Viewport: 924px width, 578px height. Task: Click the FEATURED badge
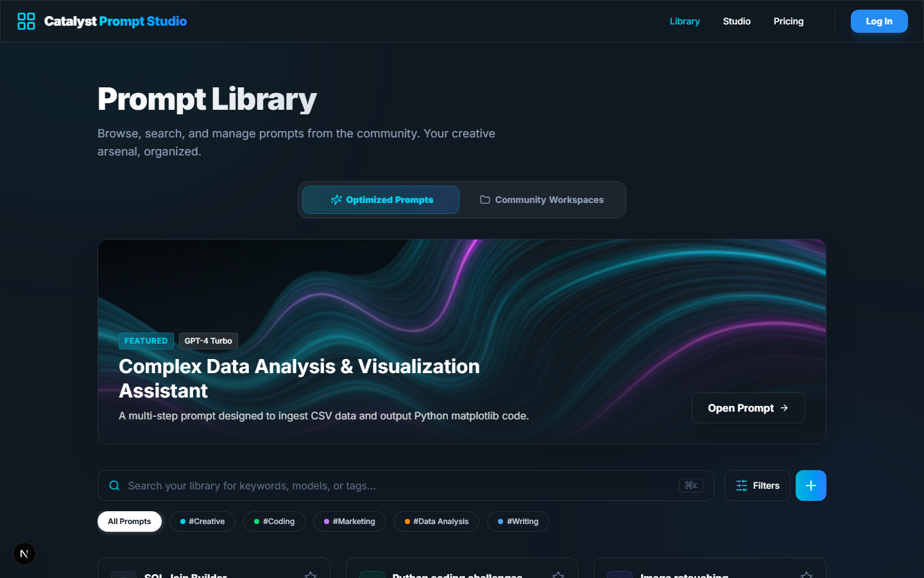pyautogui.click(x=146, y=341)
